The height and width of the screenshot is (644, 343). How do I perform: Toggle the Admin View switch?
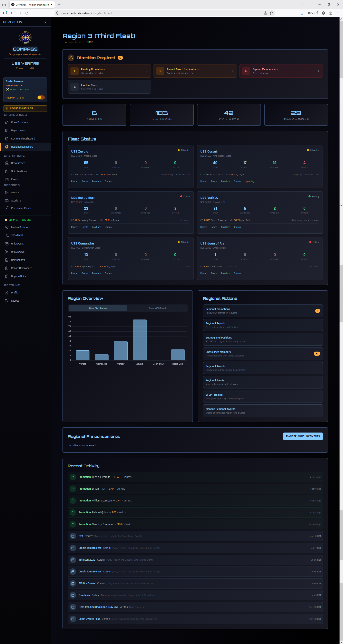[x=41, y=97]
